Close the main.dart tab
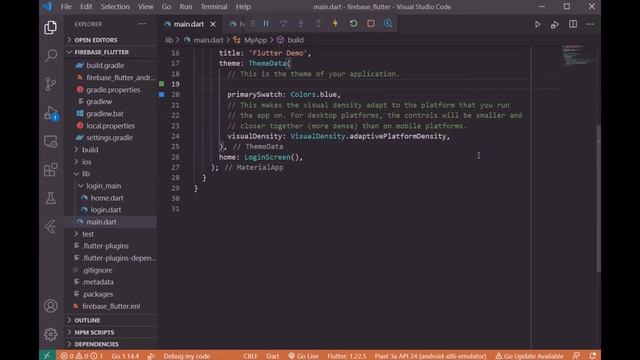Screen dimensions: 640x360 pos(213,24)
